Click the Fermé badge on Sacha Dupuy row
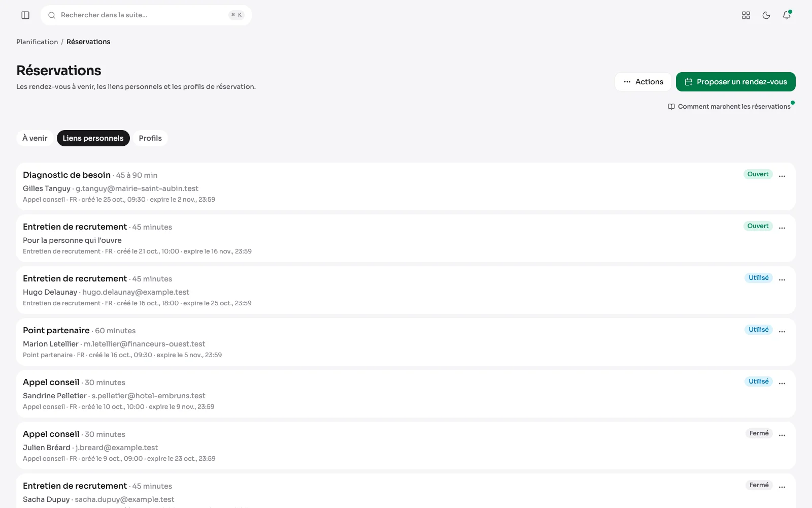The width and height of the screenshot is (812, 508). click(x=759, y=485)
